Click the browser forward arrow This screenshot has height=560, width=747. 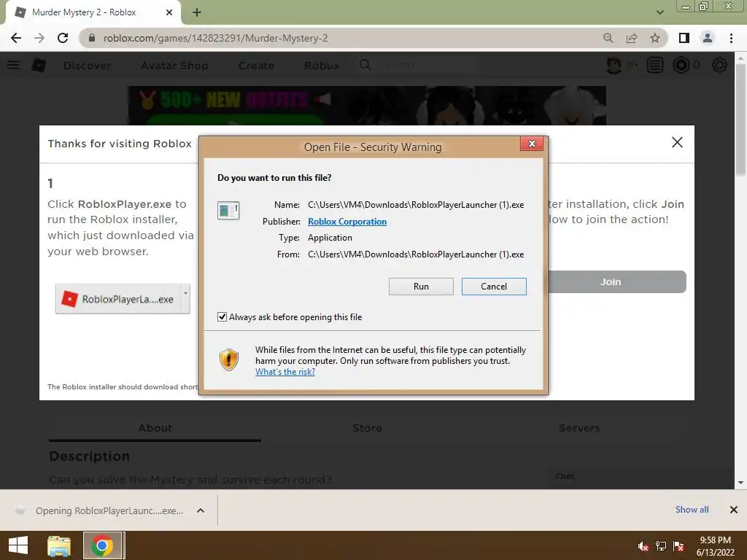[39, 38]
